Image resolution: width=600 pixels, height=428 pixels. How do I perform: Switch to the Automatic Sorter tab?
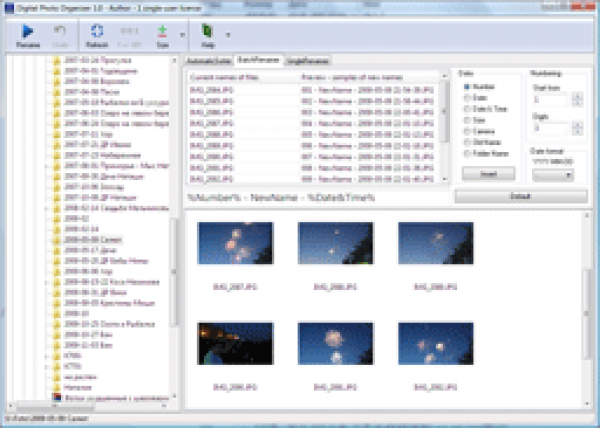208,61
